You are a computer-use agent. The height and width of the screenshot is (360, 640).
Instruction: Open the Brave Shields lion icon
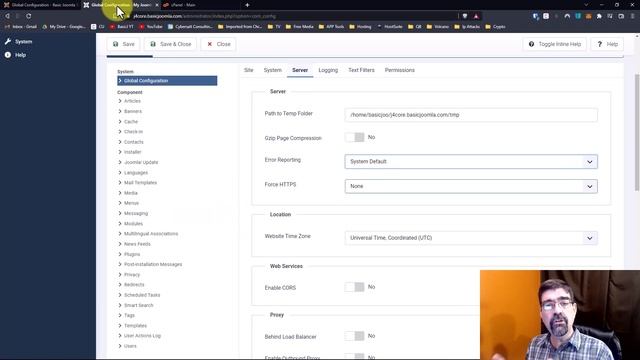click(x=465, y=16)
